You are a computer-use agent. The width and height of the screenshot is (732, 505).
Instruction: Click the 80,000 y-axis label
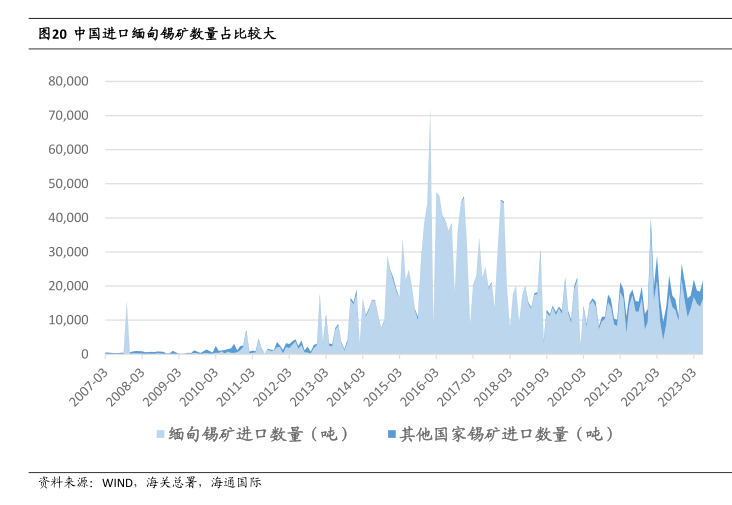click(69, 81)
